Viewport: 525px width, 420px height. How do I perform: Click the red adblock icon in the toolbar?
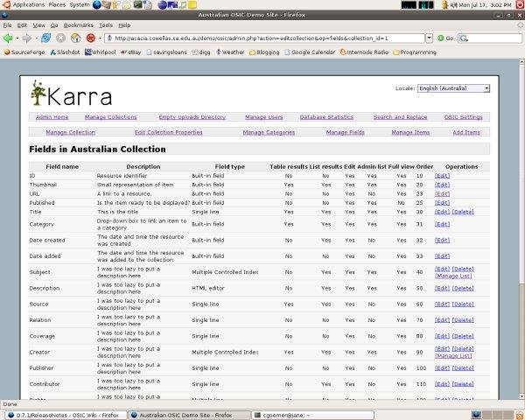[x=91, y=38]
